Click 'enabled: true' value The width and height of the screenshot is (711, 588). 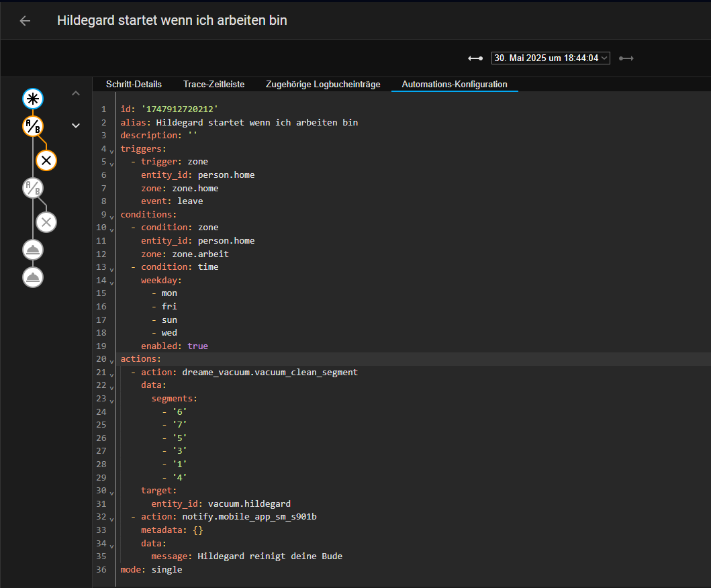197,346
